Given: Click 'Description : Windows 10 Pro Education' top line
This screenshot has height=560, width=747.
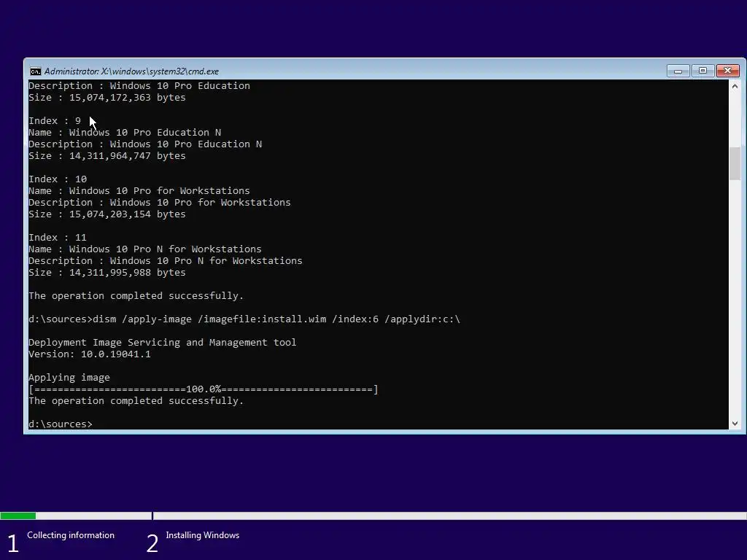Looking at the screenshot, I should pyautogui.click(x=139, y=86).
